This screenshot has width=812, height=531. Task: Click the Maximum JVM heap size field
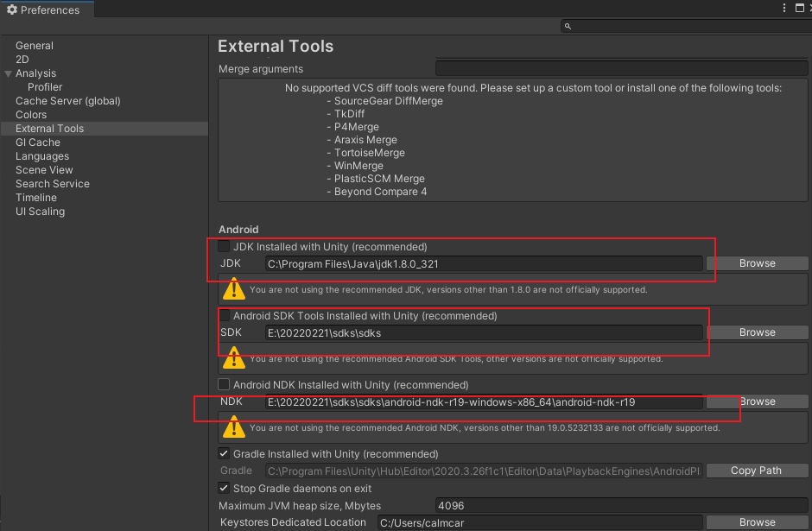pos(621,506)
